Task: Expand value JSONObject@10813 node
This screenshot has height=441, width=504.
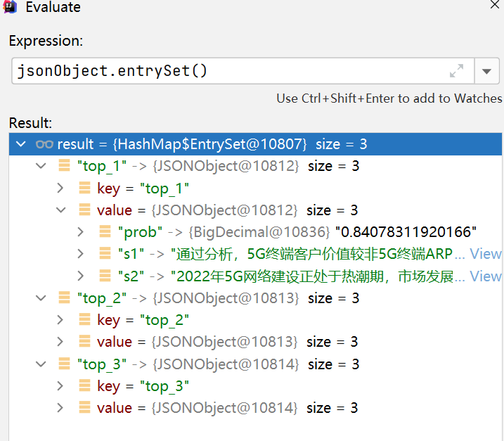Action: (60, 342)
